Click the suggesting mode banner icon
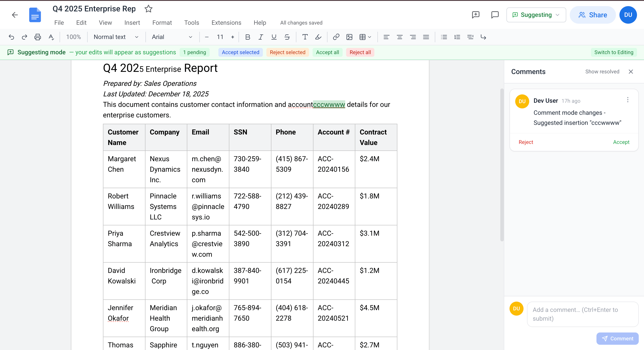The height and width of the screenshot is (350, 644). tap(11, 52)
